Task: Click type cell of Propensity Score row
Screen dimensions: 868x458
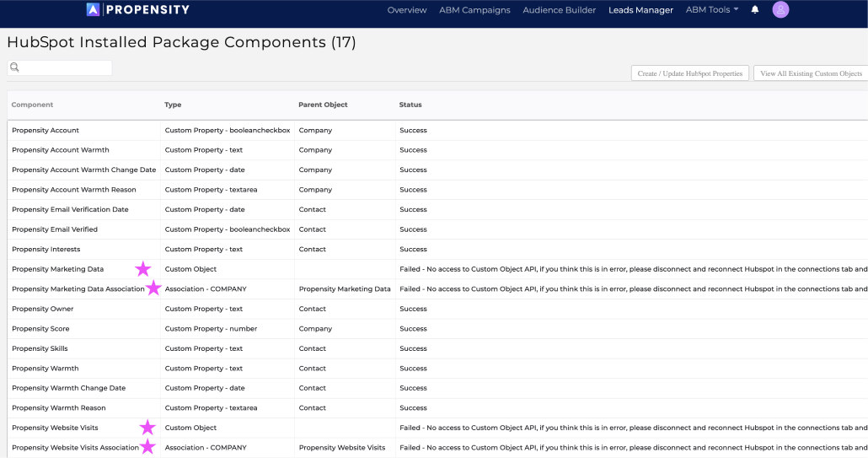Action: tap(211, 329)
